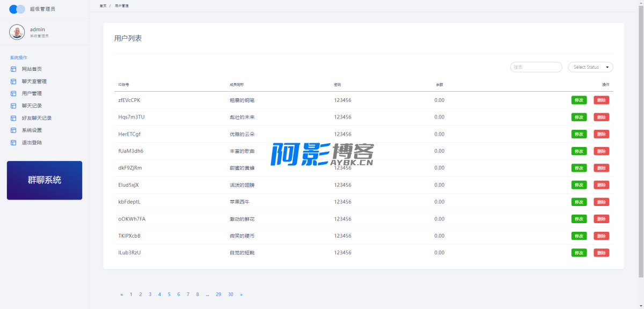Open page 6 in pagination
Viewport: 644px width, 309px height.
click(x=179, y=295)
